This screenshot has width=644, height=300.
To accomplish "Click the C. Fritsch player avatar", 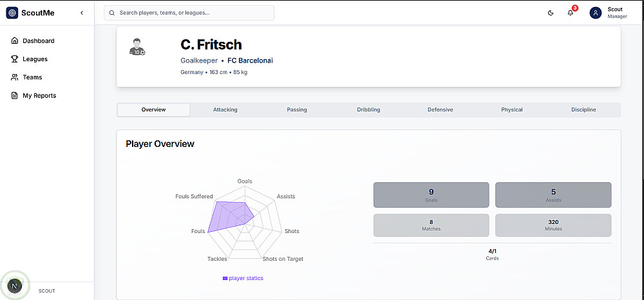I will click(x=137, y=48).
